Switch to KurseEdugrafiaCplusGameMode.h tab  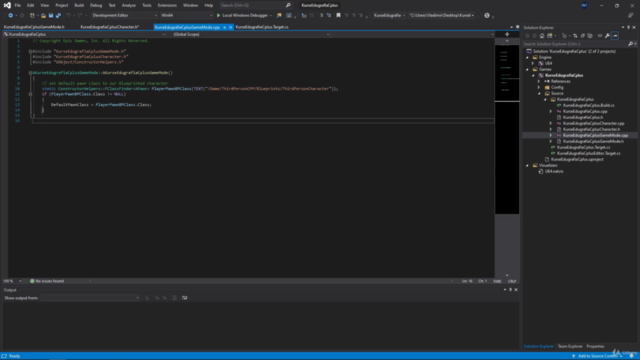(x=34, y=27)
